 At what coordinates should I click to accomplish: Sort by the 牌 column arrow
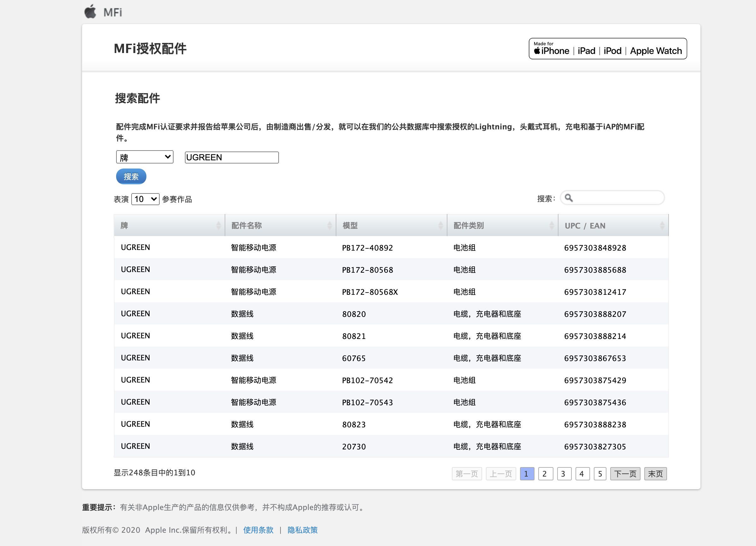tap(219, 225)
